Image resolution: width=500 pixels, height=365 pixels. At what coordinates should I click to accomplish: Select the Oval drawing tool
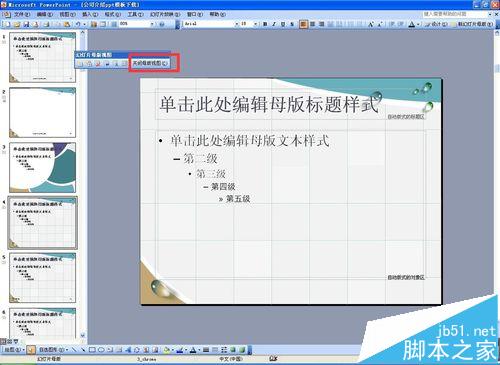pyautogui.click(x=101, y=350)
